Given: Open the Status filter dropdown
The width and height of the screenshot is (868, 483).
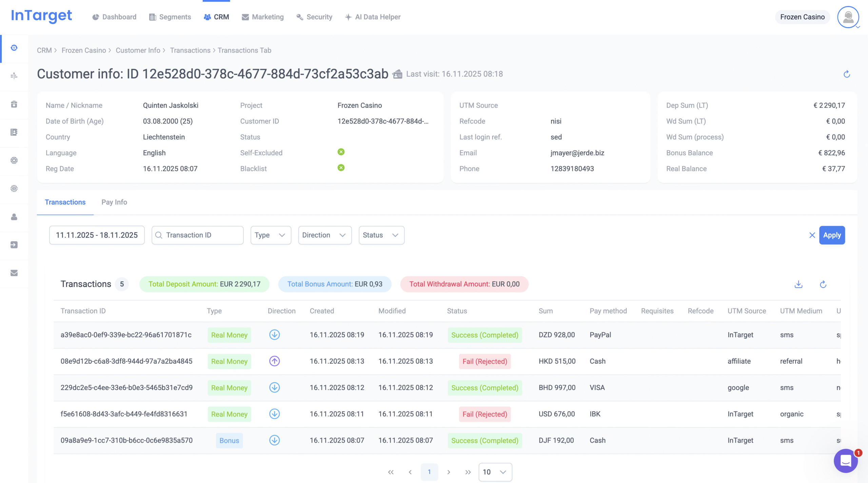Looking at the screenshot, I should [x=381, y=235].
